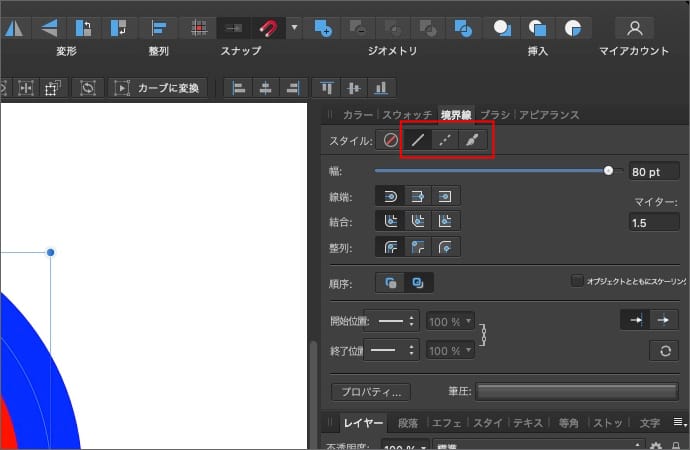The width and height of the screenshot is (690, 450).
Task: Click the プロパティ... button
Action: [370, 391]
